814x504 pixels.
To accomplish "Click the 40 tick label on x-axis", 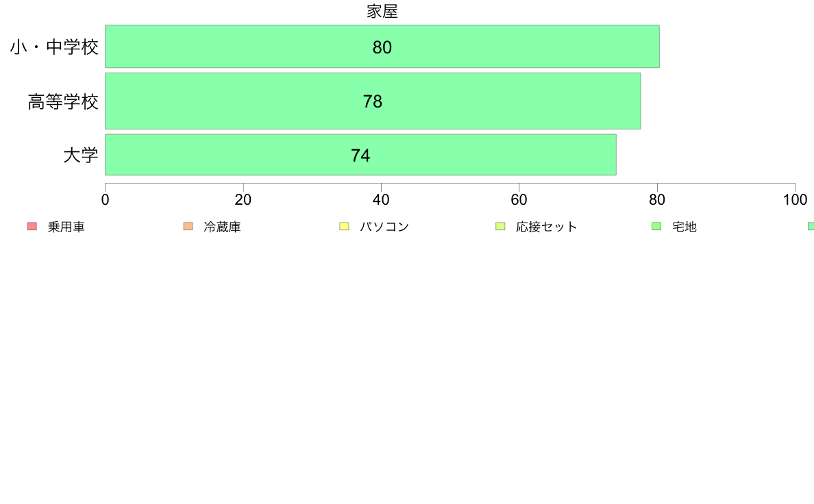I will pyautogui.click(x=381, y=200).
